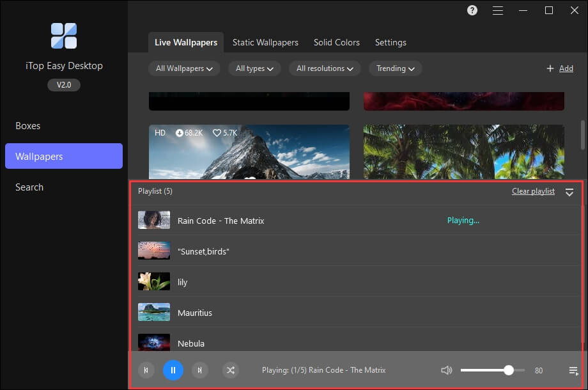Click the "iTop Easy Desktop" app title
Image resolution: width=588 pixels, height=390 pixels.
pos(64,66)
